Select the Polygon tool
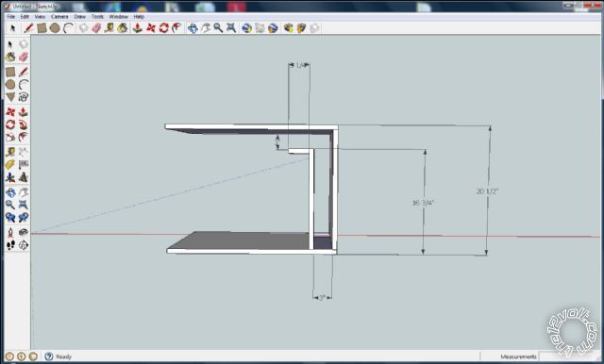604x364 pixels. tap(10, 97)
